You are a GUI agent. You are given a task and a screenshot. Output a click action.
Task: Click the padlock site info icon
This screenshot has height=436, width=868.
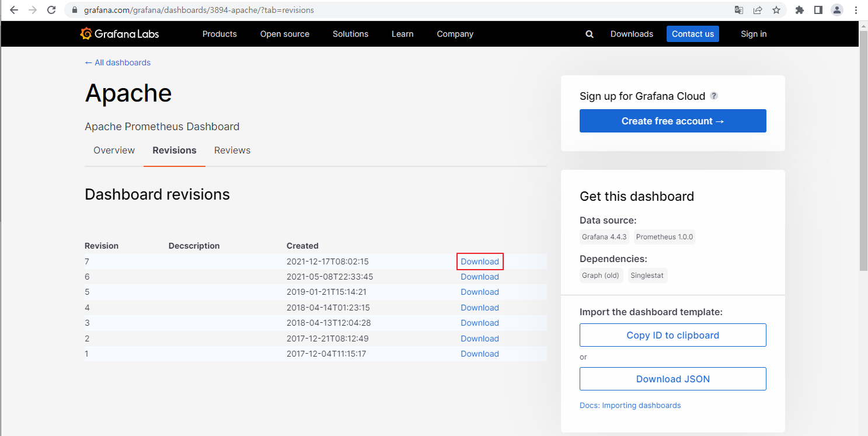[75, 10]
